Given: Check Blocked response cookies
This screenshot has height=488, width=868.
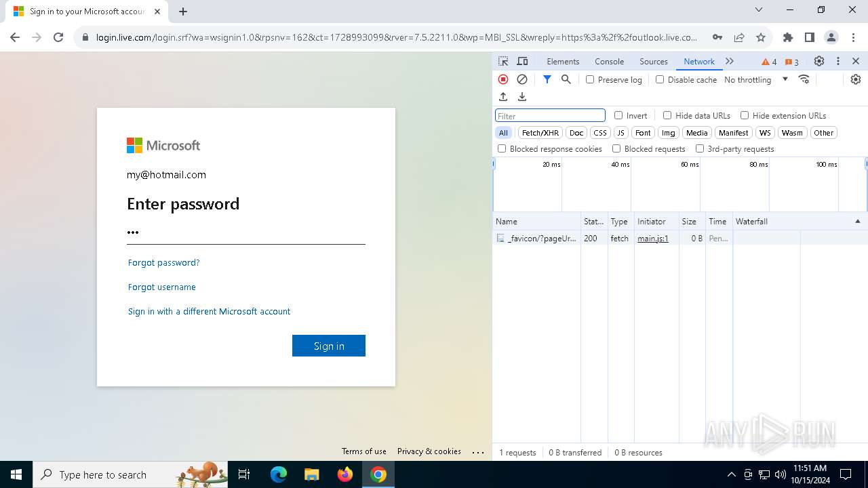Looking at the screenshot, I should (502, 148).
